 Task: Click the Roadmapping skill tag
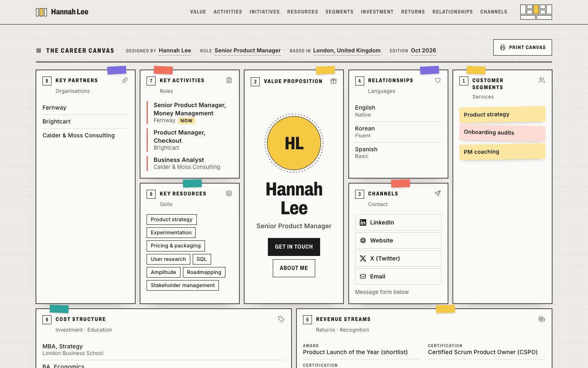coord(204,272)
